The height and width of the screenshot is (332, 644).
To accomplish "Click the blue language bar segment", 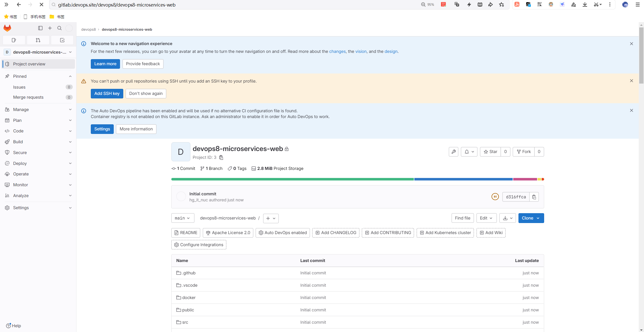I will pos(463,179).
